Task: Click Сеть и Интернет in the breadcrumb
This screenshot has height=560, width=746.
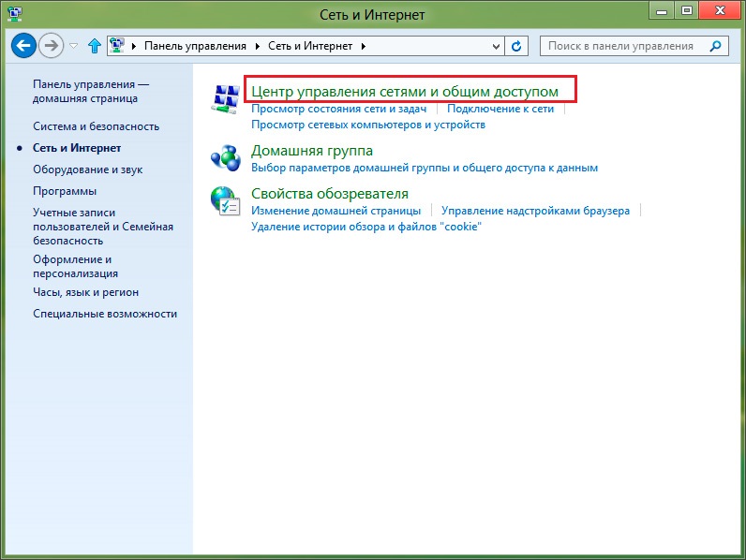Action: (310, 46)
